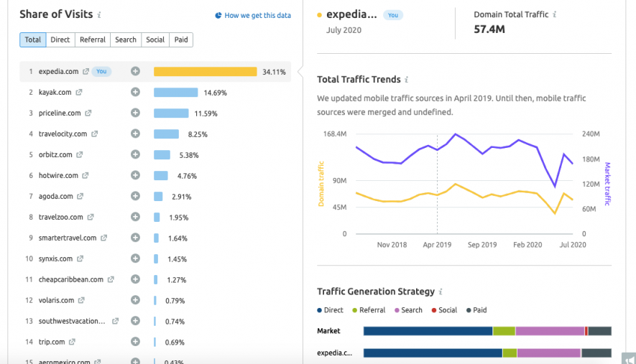636x364 pixels.
Task: Click the Market Search traffic segment
Action: click(x=550, y=331)
